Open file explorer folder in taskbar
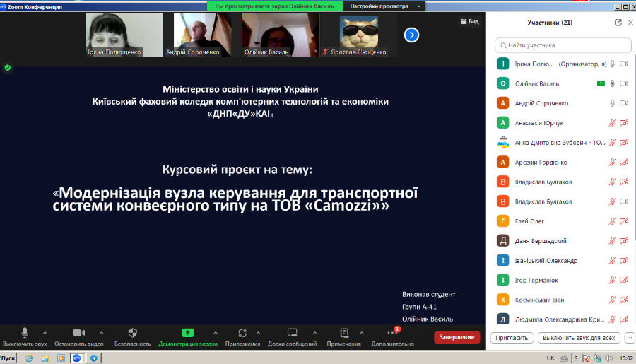 click(45, 358)
